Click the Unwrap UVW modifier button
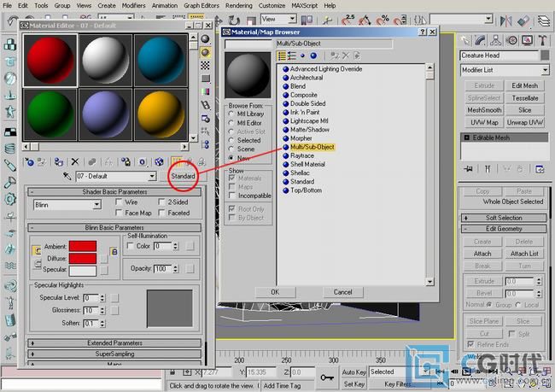 [x=524, y=122]
